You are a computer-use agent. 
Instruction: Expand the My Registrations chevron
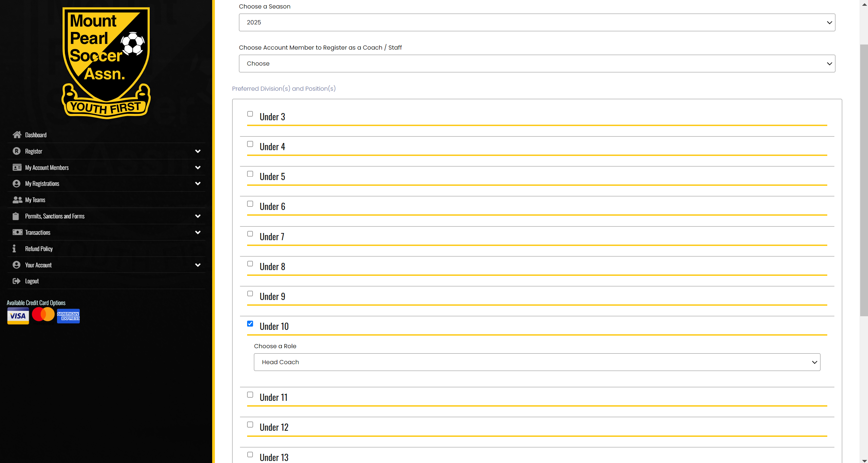coord(198,183)
